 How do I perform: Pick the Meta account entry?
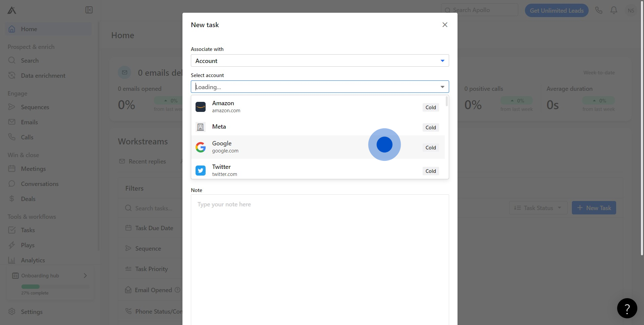point(219,127)
